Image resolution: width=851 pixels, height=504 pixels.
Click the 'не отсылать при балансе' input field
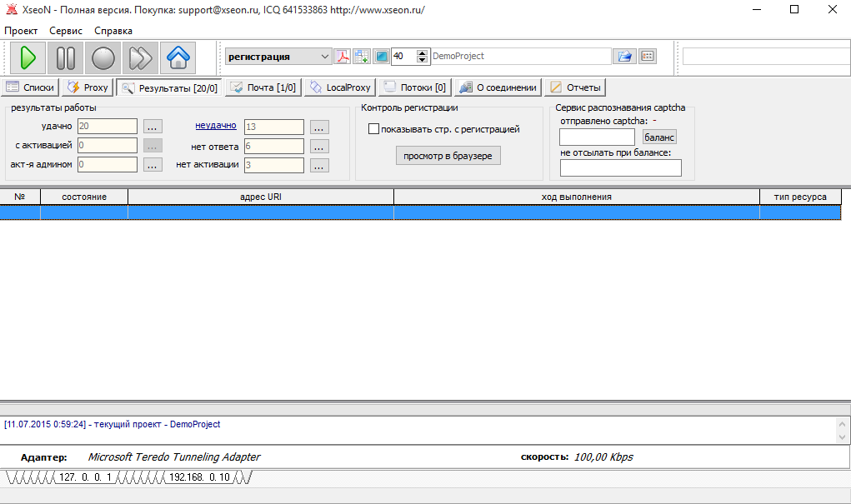[x=620, y=168]
